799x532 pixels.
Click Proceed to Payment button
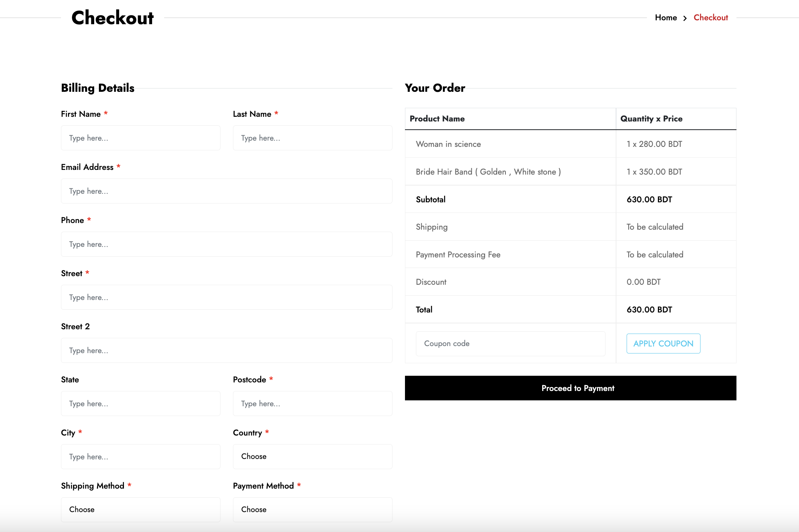(x=571, y=388)
